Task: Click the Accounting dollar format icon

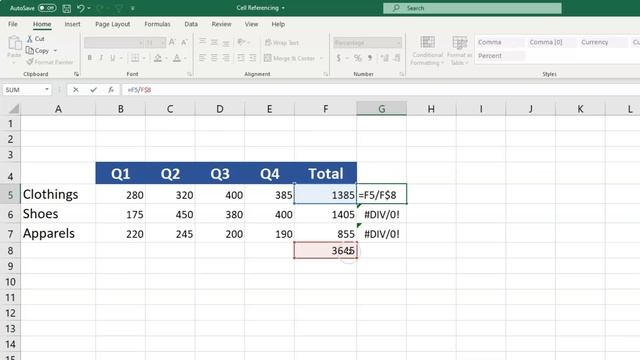Action: pyautogui.click(x=338, y=58)
